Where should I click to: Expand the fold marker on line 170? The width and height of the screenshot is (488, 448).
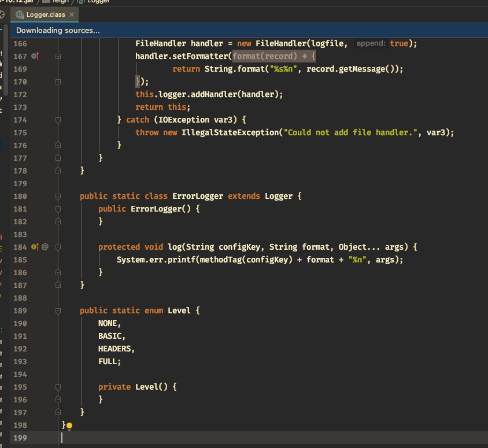(58, 82)
